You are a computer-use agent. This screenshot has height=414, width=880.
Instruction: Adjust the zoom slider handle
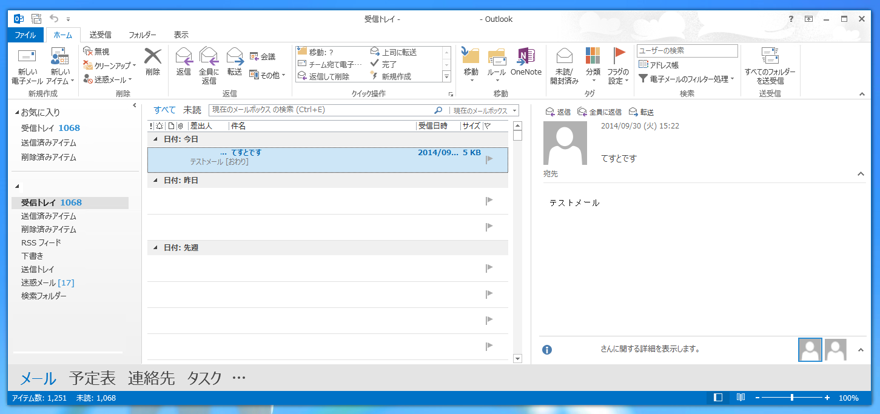tap(792, 398)
